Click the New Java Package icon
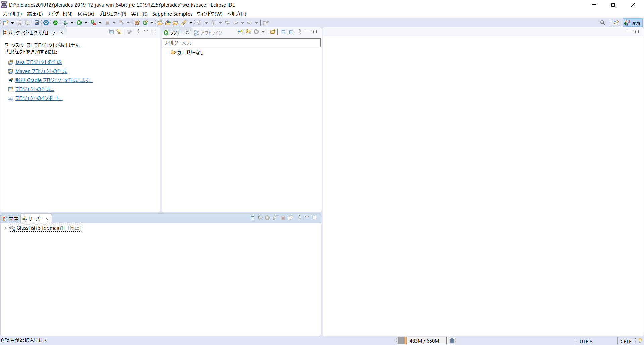The image size is (644, 345). coord(137,23)
